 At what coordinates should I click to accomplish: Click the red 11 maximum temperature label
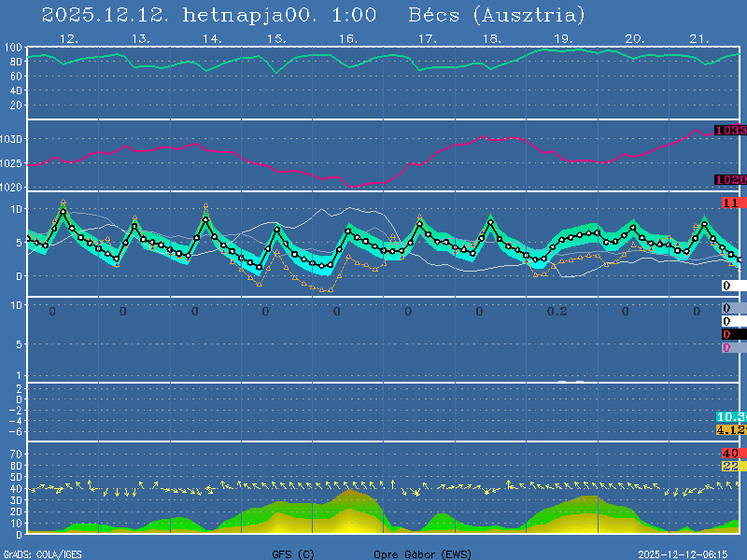pyautogui.click(x=731, y=203)
